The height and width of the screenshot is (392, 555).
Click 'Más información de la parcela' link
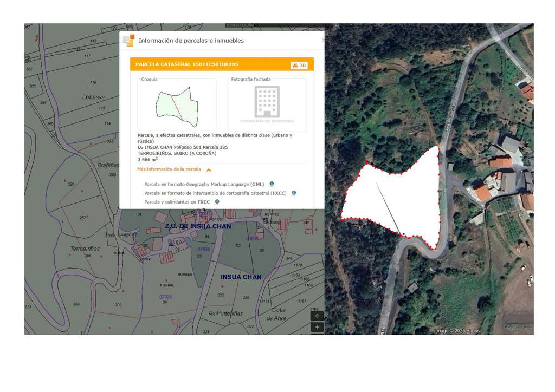click(169, 169)
